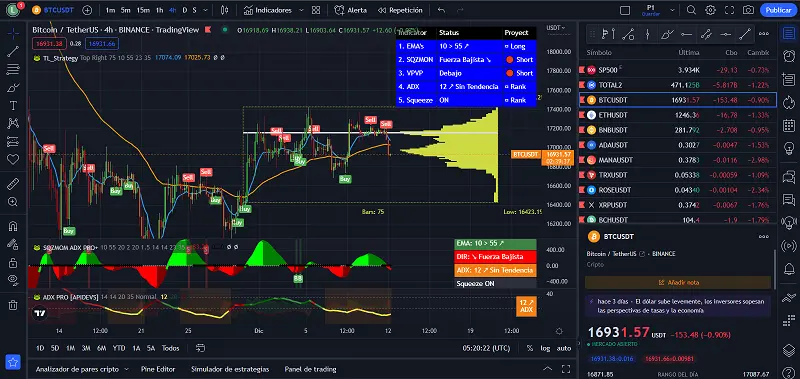
Task: Open the BTCUSDT symbol search field
Action: (53, 10)
